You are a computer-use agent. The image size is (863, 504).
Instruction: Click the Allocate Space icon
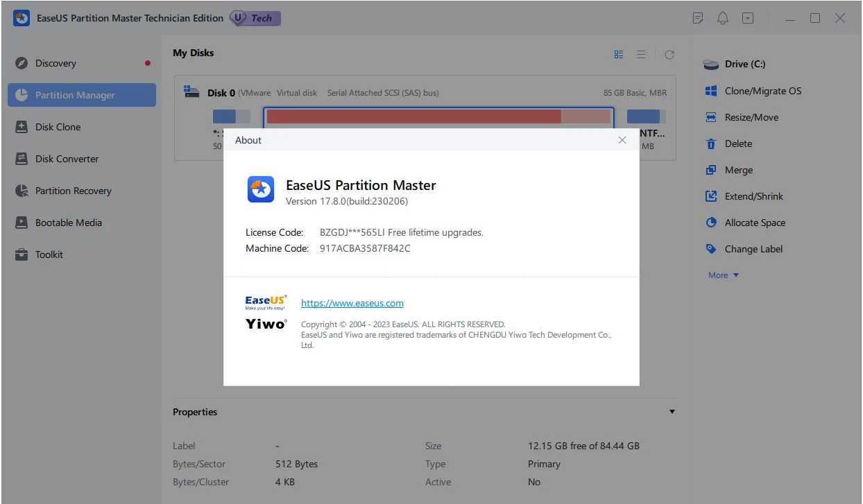[x=710, y=223]
